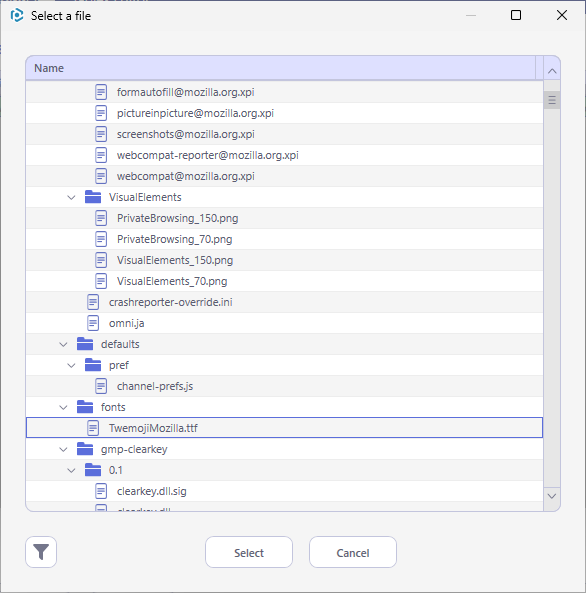Click the file icon beside crashreporter-override.ini
The width and height of the screenshot is (586, 593).
93,302
